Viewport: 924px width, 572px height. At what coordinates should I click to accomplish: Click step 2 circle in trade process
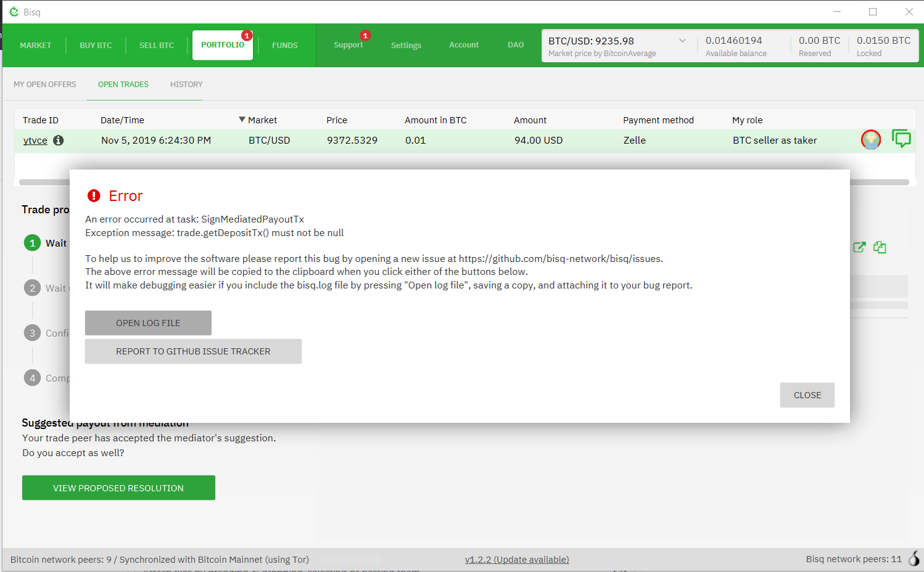(x=33, y=288)
